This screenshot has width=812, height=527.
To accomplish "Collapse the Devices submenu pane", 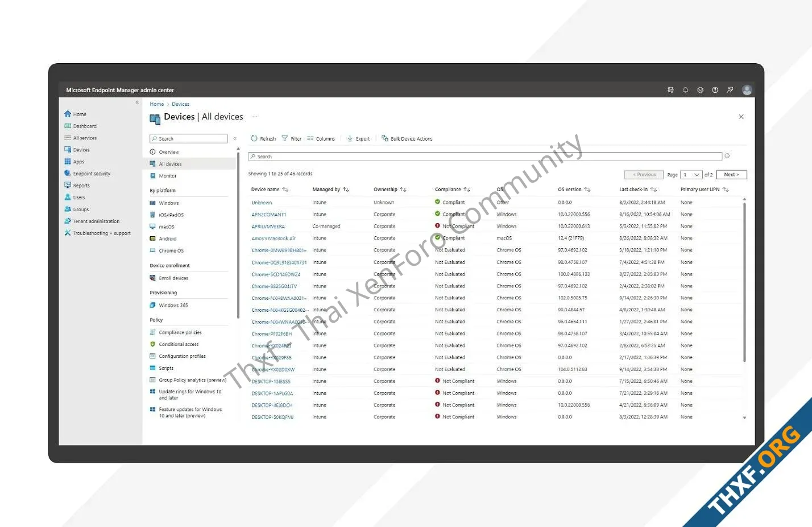I will [x=235, y=139].
